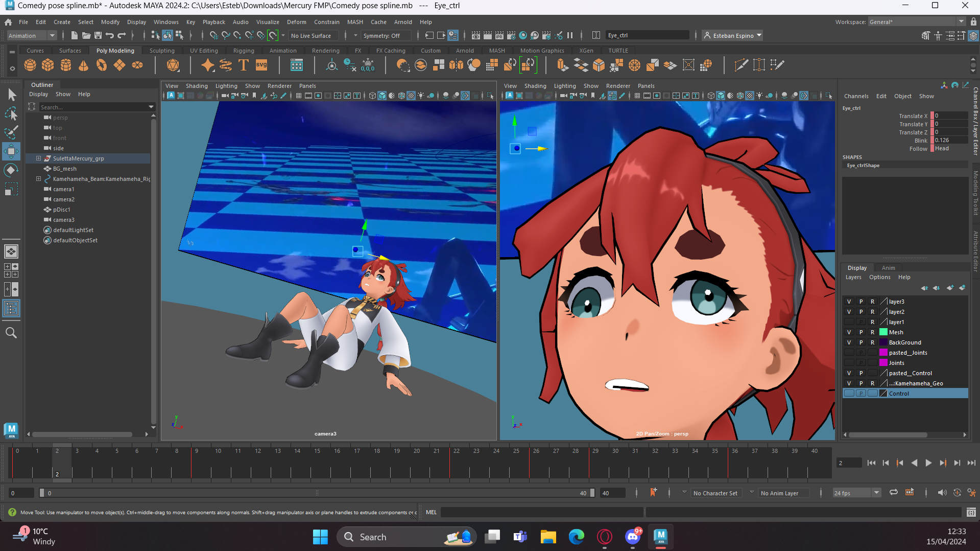Viewport: 980px width, 551px height.
Task: Expand Kamehameha_Beam rig node in Outliner
Action: tap(38, 179)
